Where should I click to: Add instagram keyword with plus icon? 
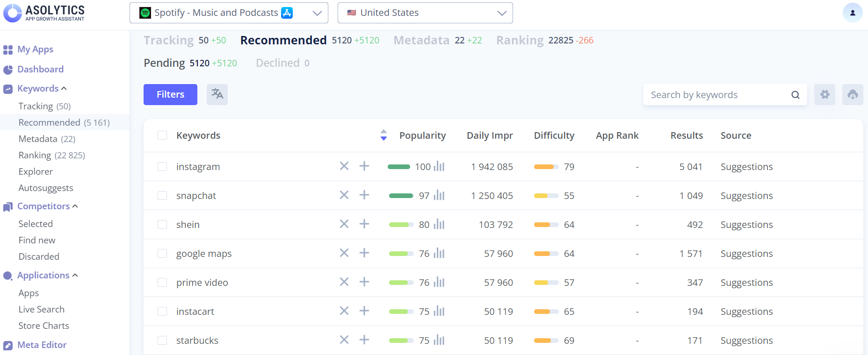click(364, 166)
